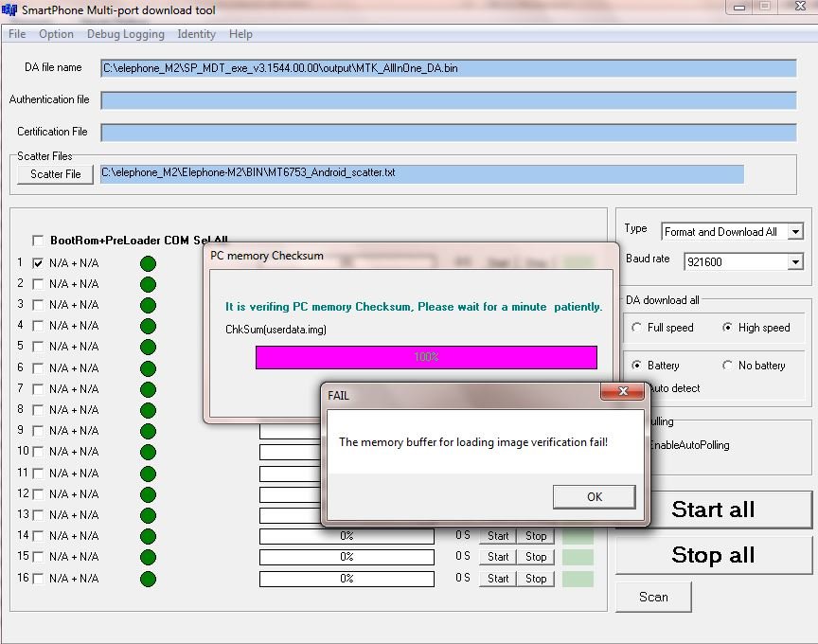This screenshot has width=818, height=644.
Task: Toggle BootRom+PreLoader COM Sel All checkbox
Action: click(38, 240)
